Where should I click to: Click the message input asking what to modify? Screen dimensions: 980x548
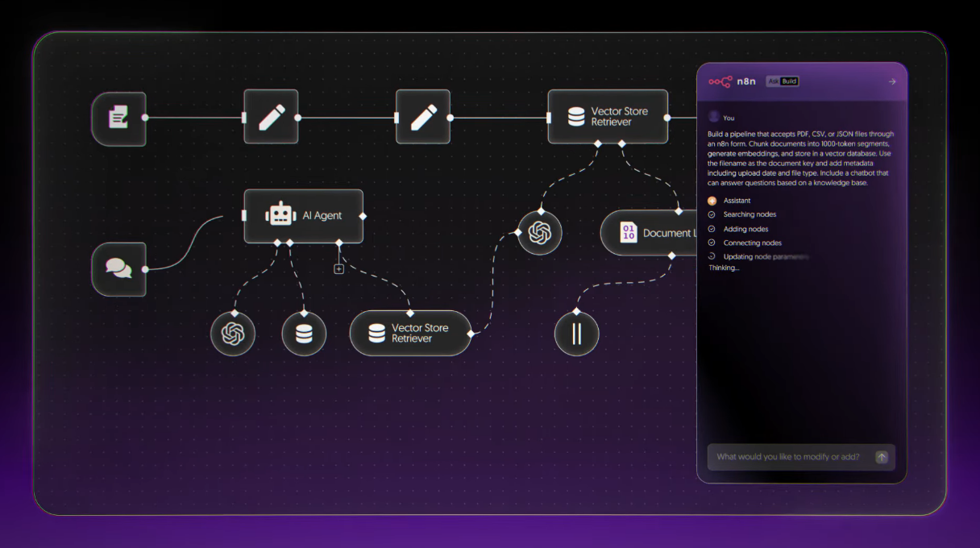coord(793,457)
